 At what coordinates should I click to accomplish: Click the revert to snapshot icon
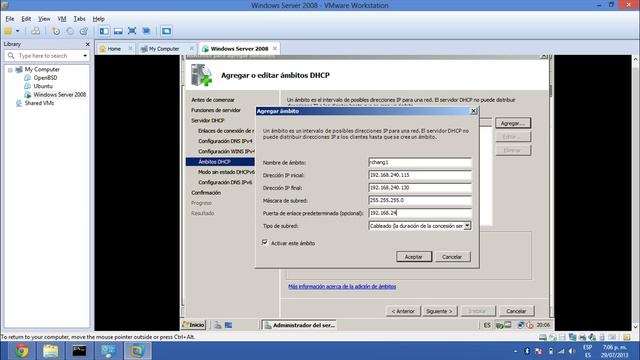click(x=70, y=31)
